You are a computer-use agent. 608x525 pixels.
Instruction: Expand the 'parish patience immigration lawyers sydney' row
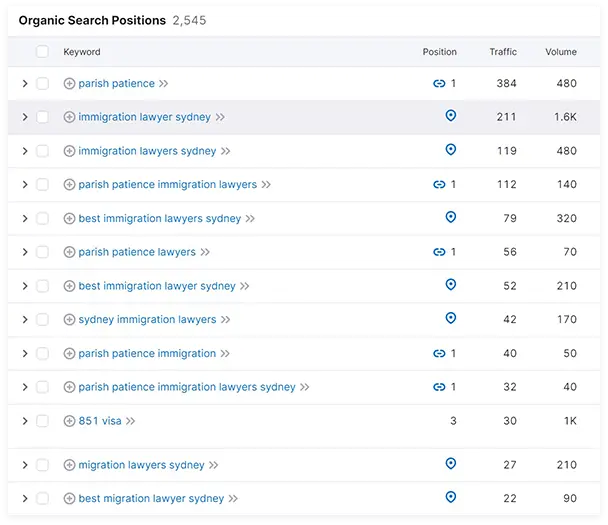tap(25, 387)
